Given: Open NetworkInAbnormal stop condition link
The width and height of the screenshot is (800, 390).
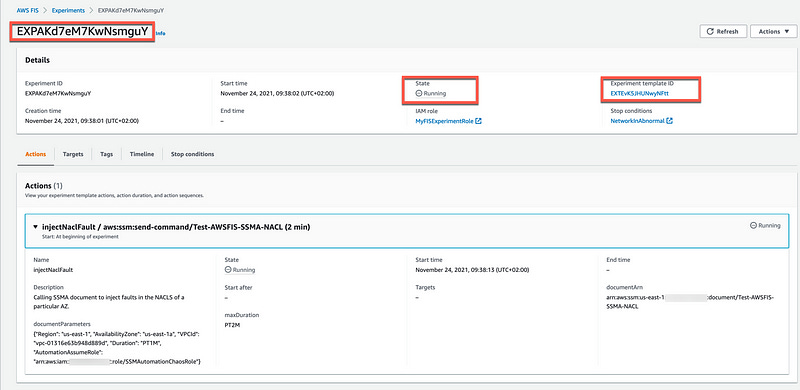Looking at the screenshot, I should pos(638,121).
